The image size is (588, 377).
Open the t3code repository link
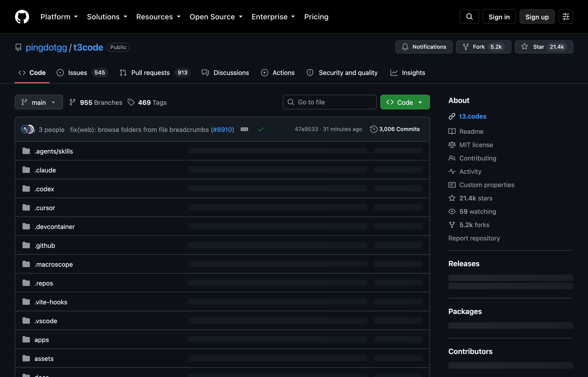click(88, 47)
